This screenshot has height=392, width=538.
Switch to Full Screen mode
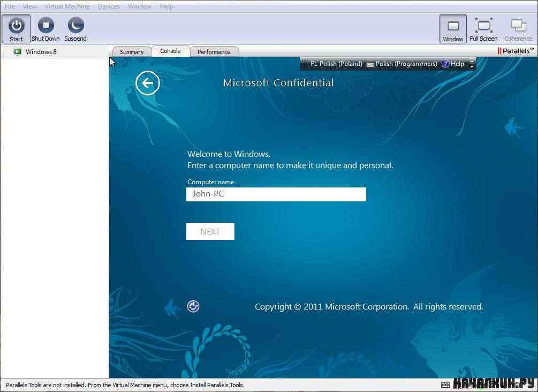pos(483,29)
